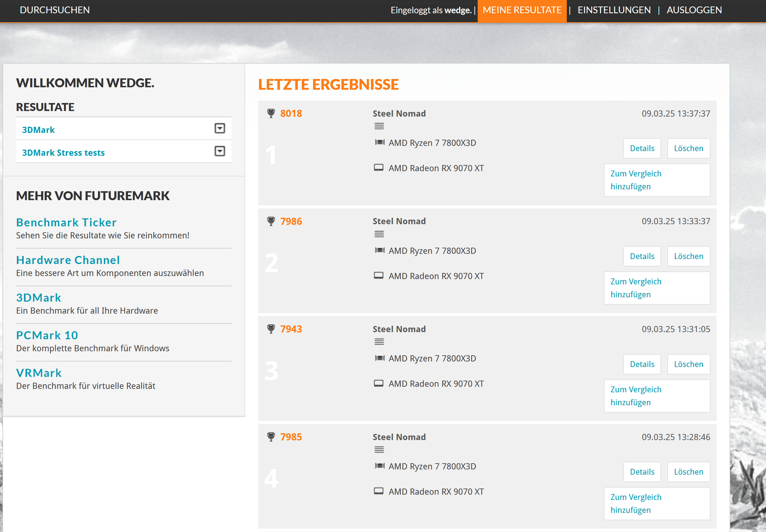Screen dimensions: 766x532
Task: Click lines icon under first Steel Nomad
Action: pyautogui.click(x=379, y=126)
